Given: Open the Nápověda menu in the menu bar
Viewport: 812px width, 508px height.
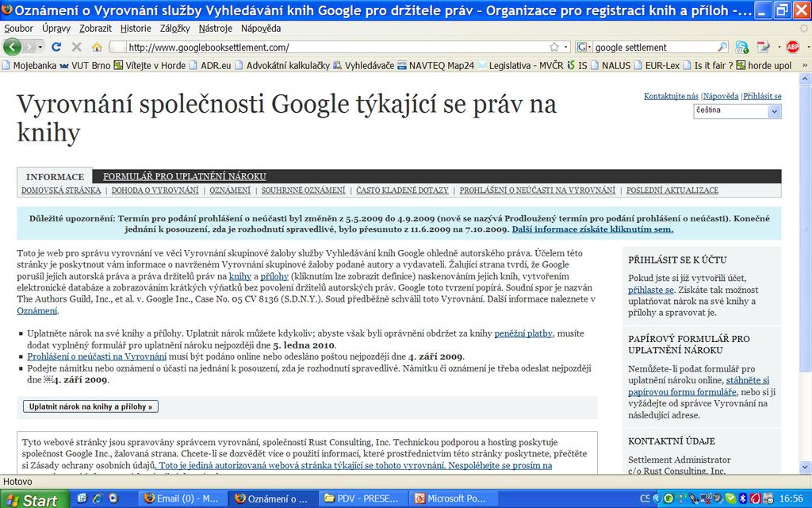Looking at the screenshot, I should click(x=261, y=29).
